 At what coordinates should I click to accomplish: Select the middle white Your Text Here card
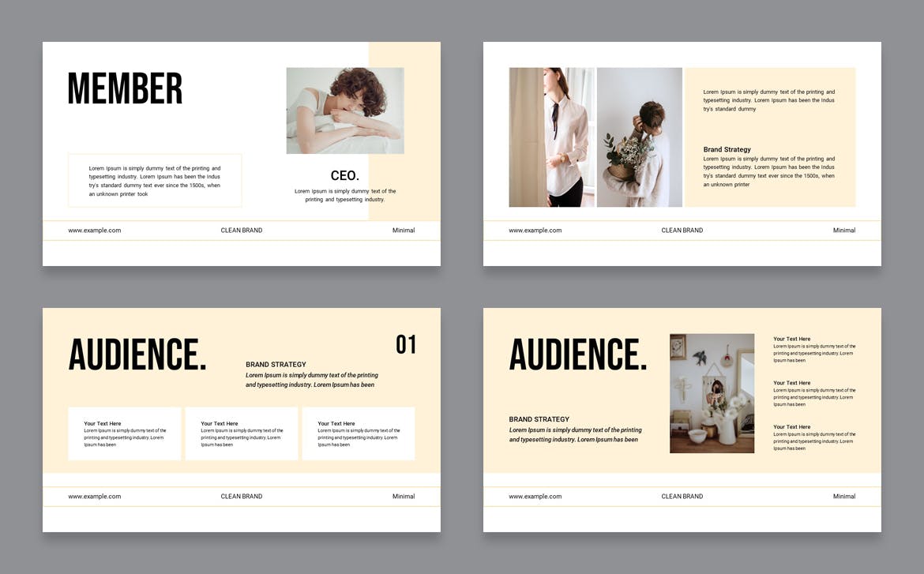point(241,433)
